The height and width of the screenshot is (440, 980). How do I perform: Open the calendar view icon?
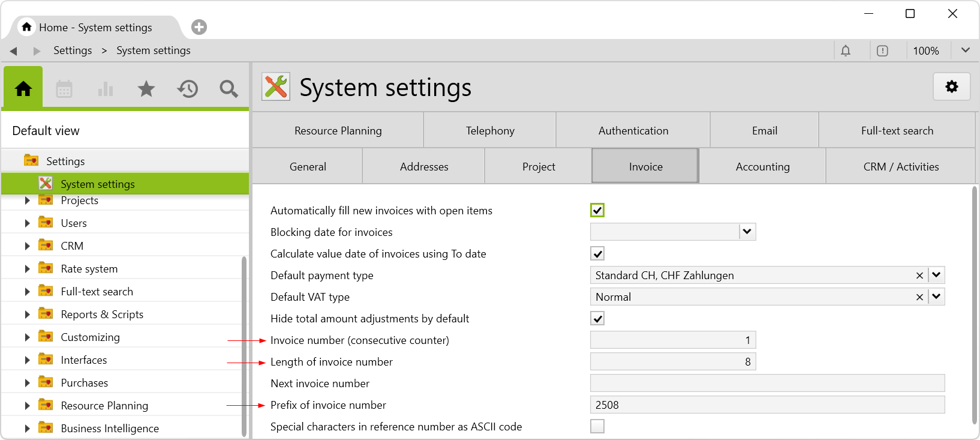point(64,89)
